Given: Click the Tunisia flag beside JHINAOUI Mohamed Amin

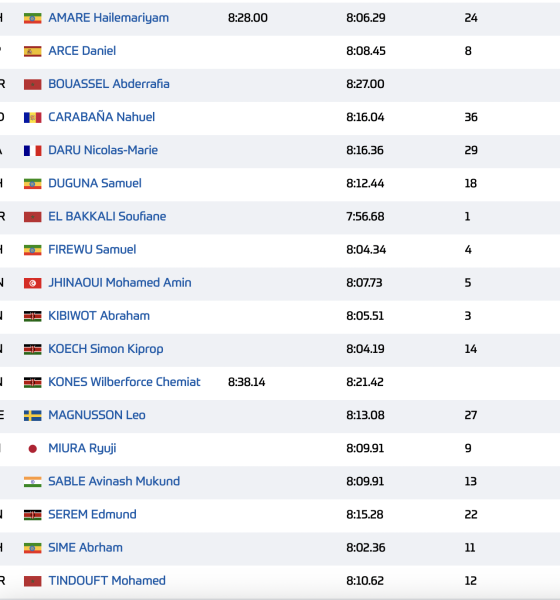Looking at the screenshot, I should [33, 283].
